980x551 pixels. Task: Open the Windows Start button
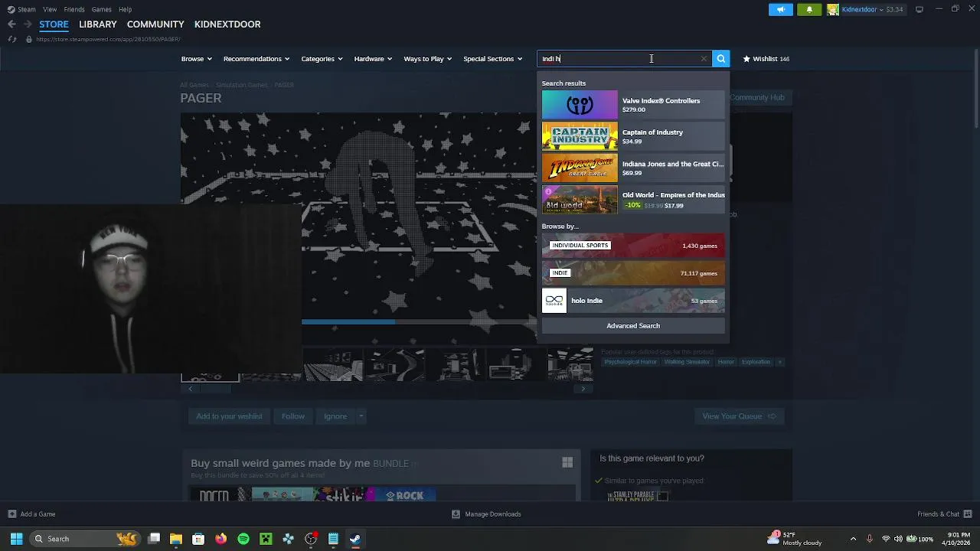[x=16, y=539]
